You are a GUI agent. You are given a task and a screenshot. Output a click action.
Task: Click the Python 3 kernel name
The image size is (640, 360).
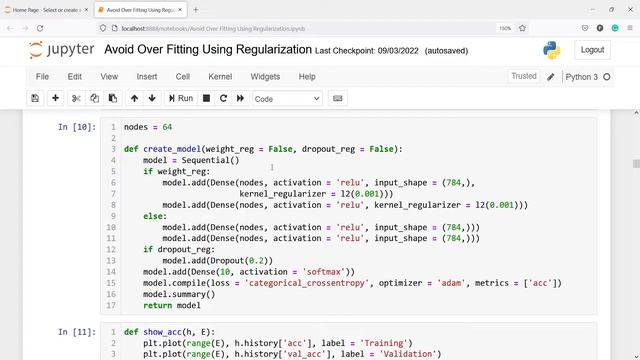[x=582, y=77]
